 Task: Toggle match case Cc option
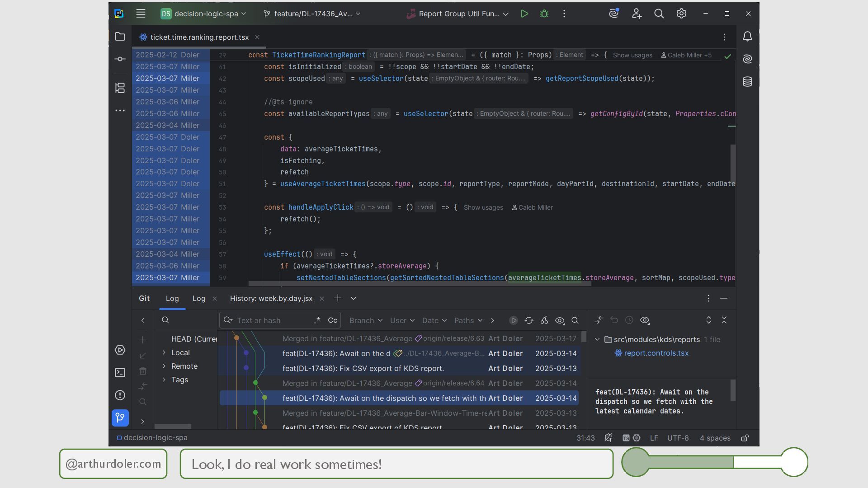click(x=332, y=320)
